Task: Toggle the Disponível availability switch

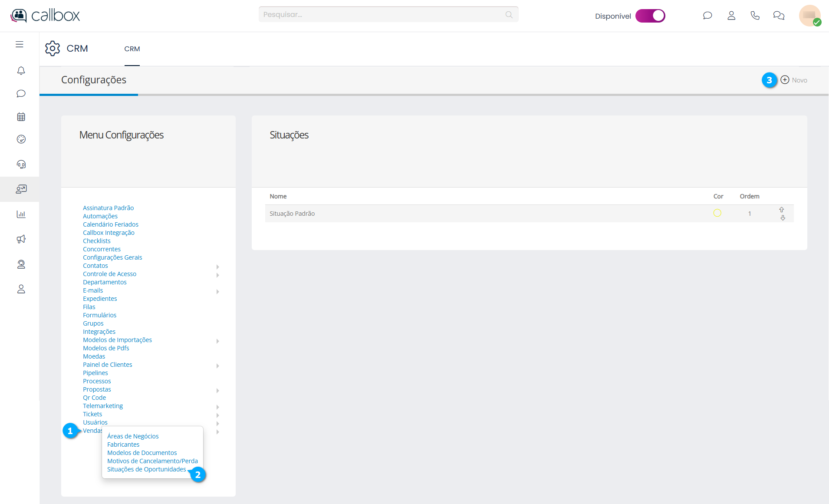Action: point(650,16)
